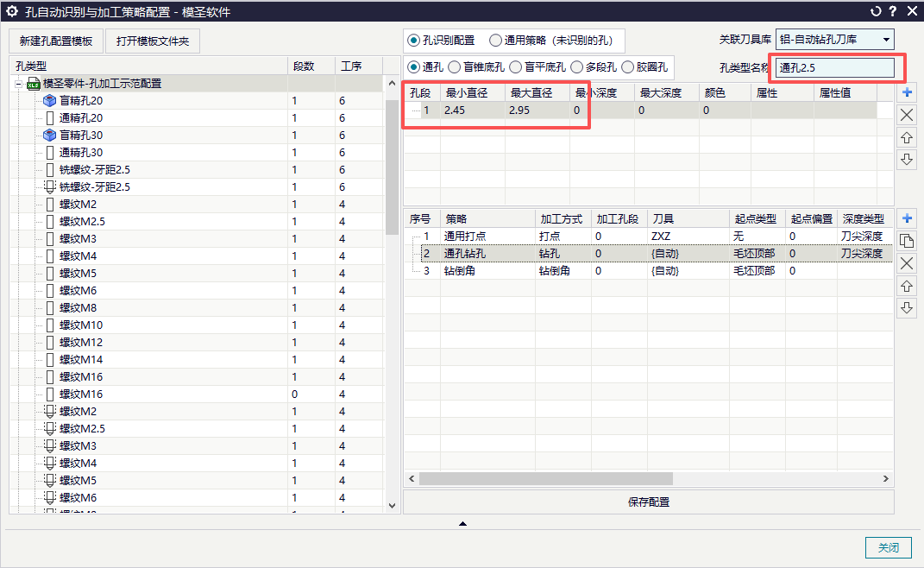This screenshot has width=924, height=568.
Task: Click the 新建孔配置模板 button
Action: [56, 41]
